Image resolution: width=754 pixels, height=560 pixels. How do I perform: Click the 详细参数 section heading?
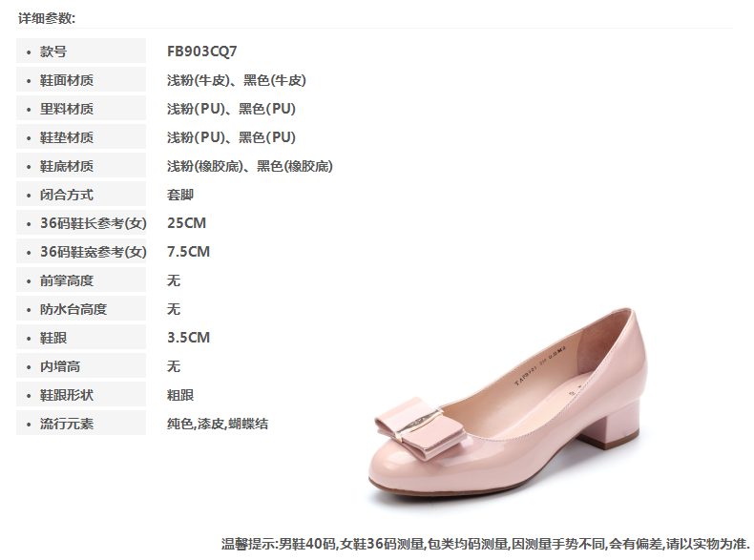click(x=47, y=18)
